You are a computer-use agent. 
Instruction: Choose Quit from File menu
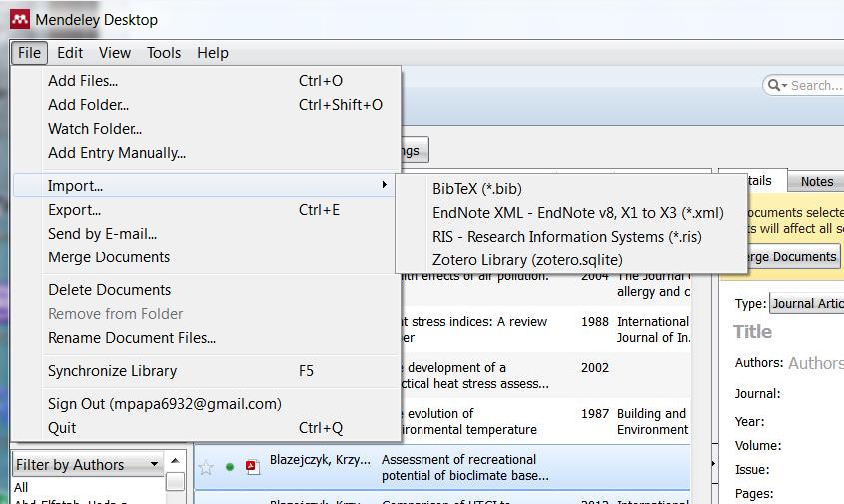click(206, 428)
